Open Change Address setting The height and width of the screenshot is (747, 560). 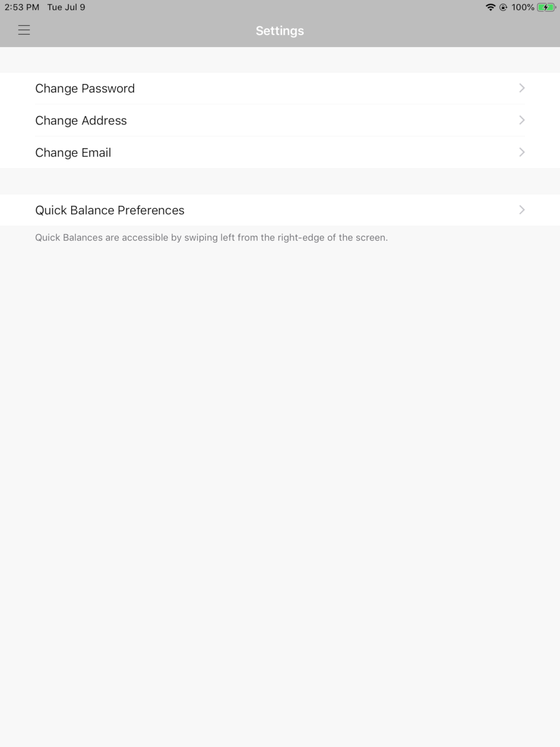tap(280, 121)
